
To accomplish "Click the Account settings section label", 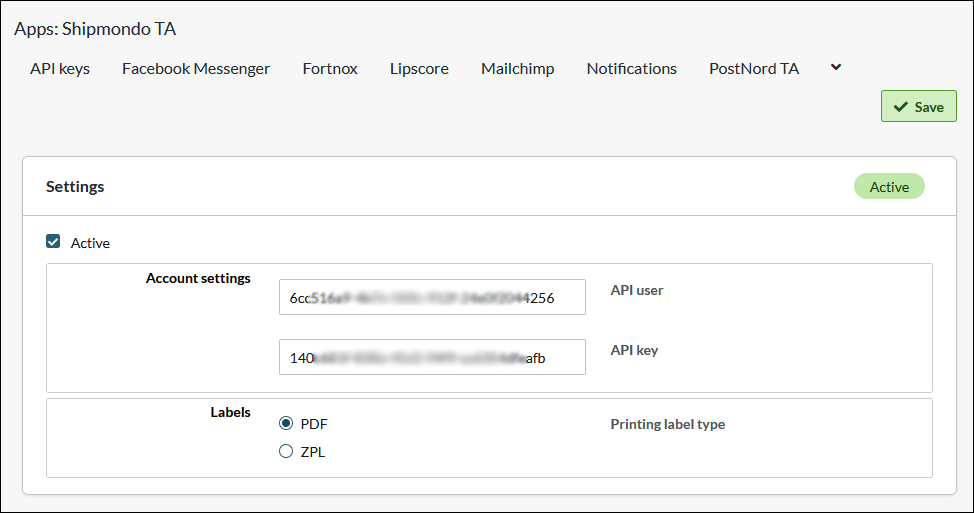I will (198, 279).
